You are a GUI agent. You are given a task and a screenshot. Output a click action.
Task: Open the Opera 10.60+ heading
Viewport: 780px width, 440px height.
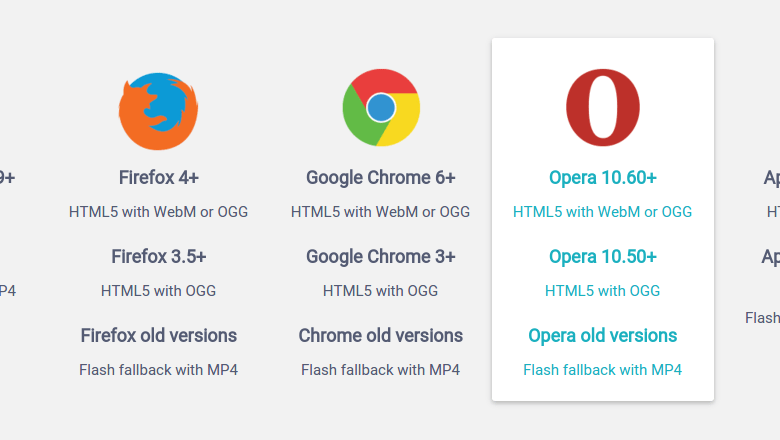click(x=603, y=177)
